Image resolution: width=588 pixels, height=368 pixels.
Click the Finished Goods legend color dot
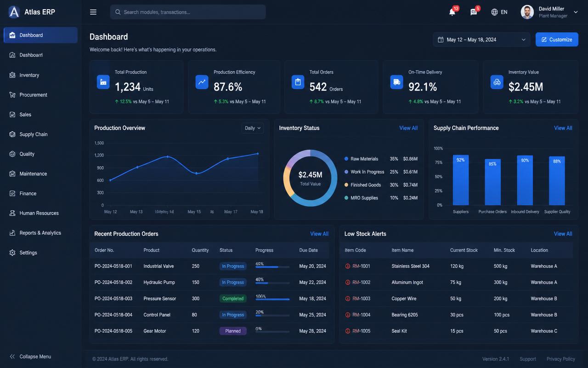coord(346,185)
